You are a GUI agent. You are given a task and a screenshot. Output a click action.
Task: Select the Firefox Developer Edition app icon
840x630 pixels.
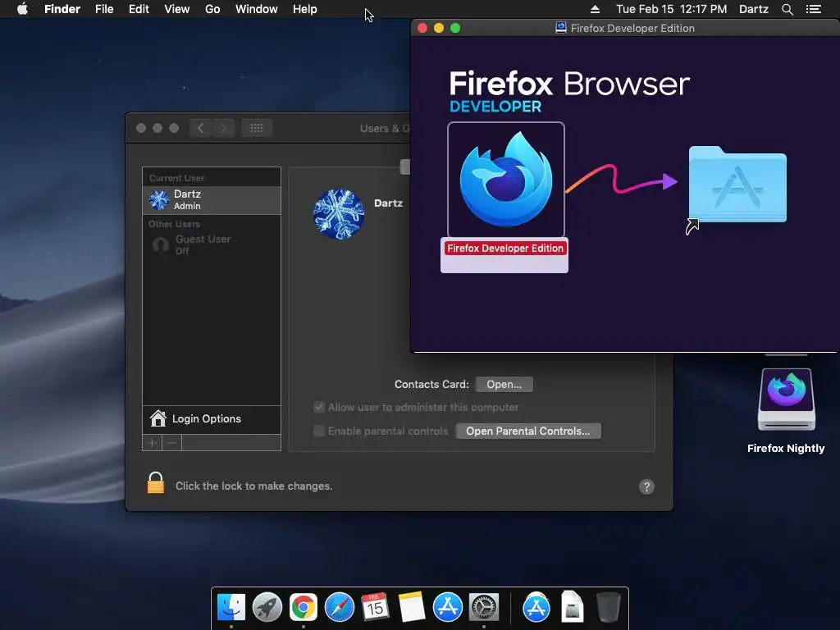[x=505, y=180]
